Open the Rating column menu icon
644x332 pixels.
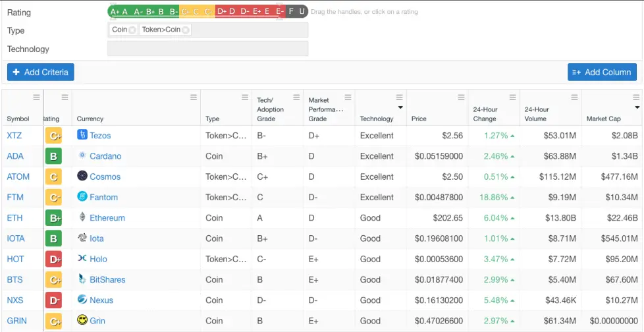point(65,97)
